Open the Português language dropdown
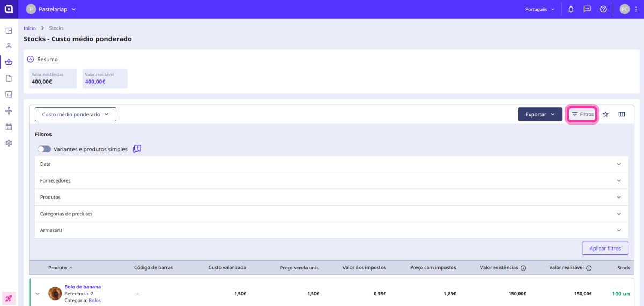644x306 pixels. (x=540, y=9)
